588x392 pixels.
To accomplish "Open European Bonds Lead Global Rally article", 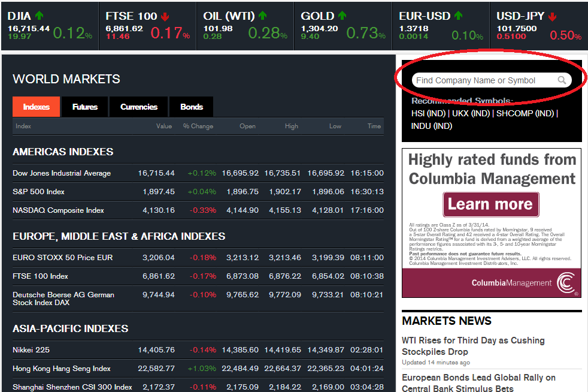I will 478,382.
